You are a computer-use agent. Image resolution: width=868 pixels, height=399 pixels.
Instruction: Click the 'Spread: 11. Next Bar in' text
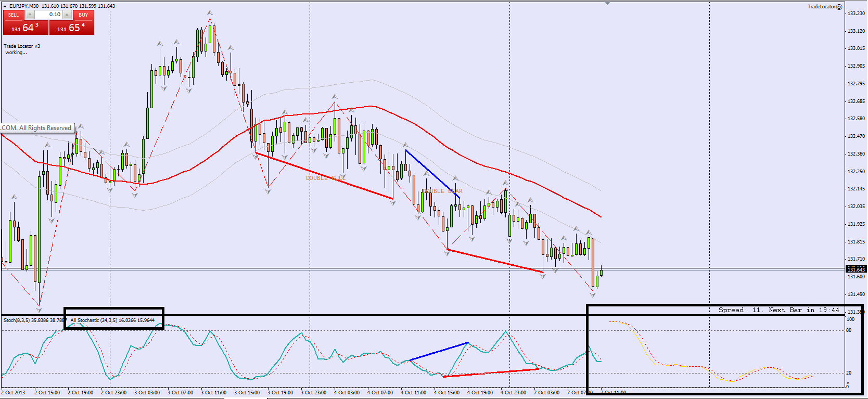tap(767, 310)
